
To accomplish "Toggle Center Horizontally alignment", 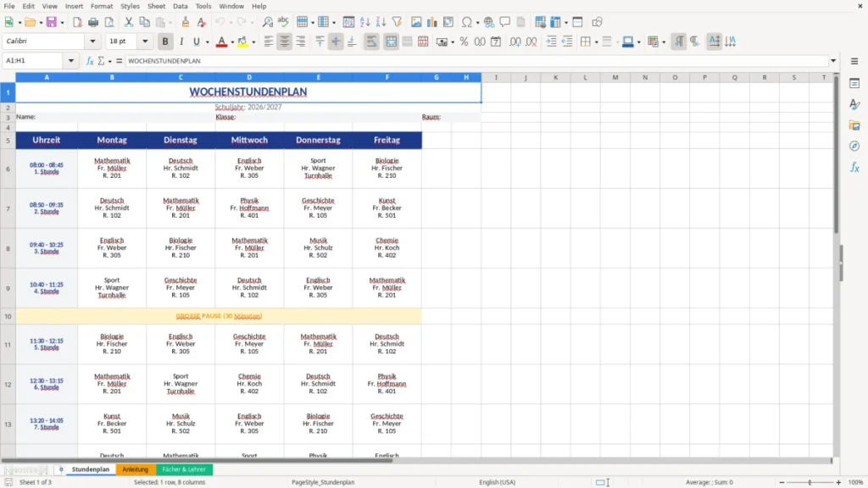I will [285, 42].
